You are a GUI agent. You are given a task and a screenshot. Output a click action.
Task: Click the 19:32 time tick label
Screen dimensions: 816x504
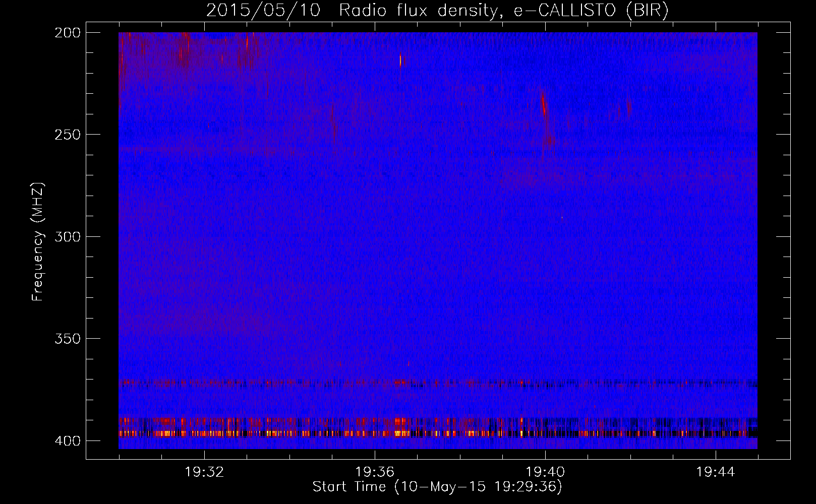click(x=204, y=472)
